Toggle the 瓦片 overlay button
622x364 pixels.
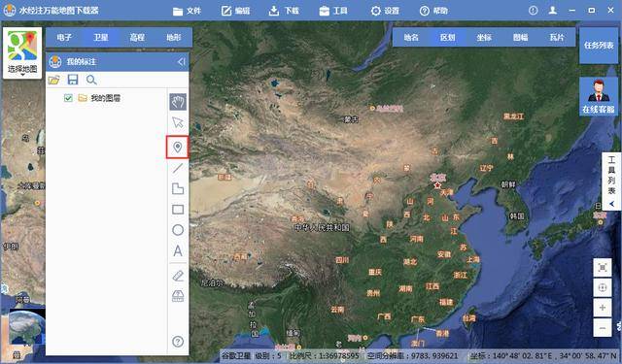557,38
